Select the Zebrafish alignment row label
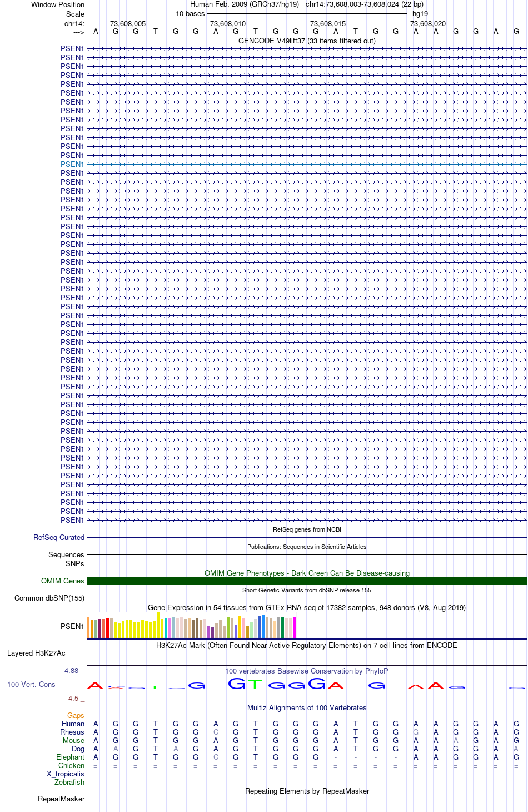 tap(69, 782)
